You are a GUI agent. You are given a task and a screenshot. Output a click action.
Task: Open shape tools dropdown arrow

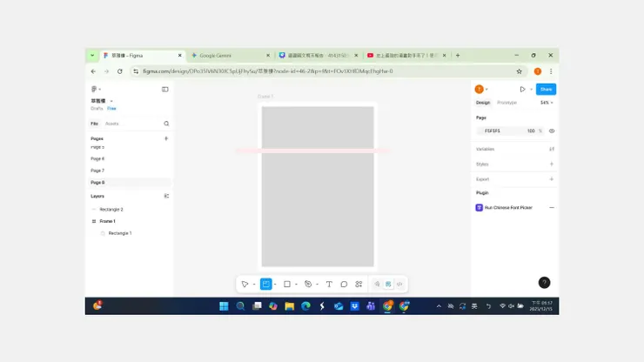(x=296, y=285)
